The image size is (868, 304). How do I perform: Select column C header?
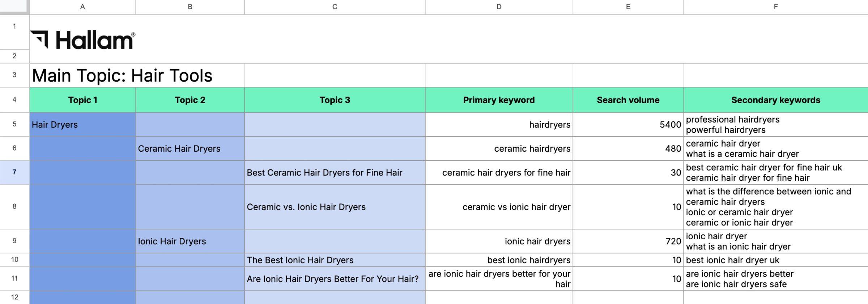click(x=335, y=7)
